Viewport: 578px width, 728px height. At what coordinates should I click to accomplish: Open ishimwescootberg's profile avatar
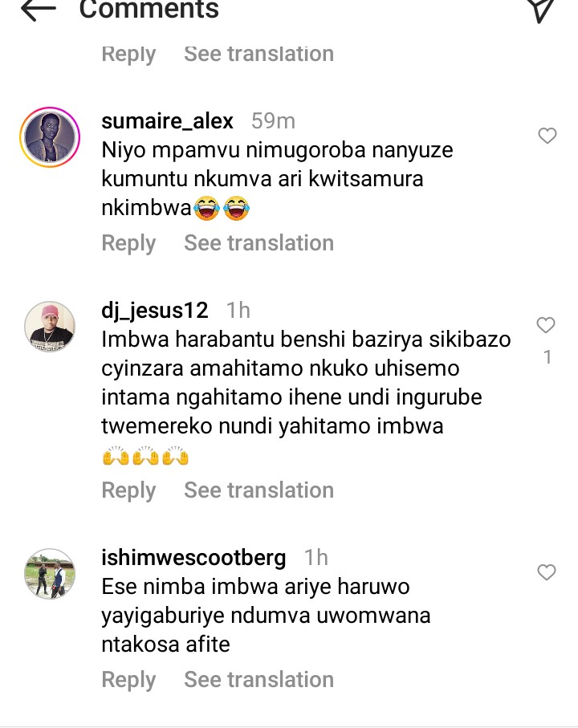tap(50, 573)
